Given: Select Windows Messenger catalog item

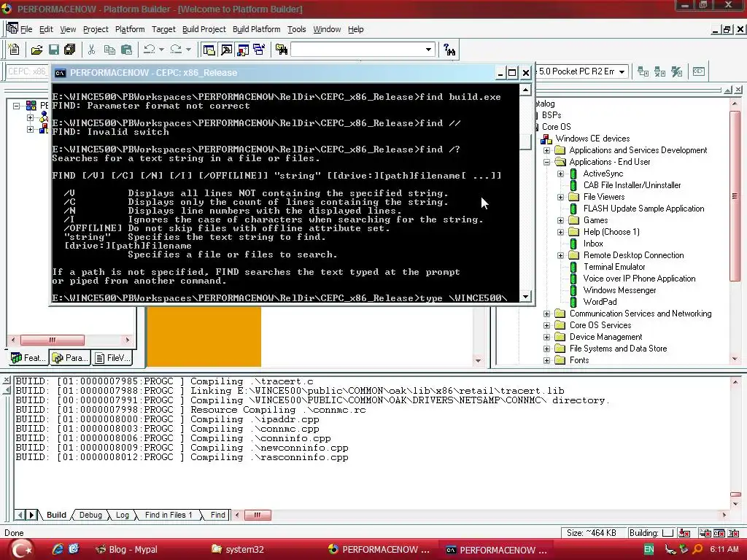Looking at the screenshot, I should (619, 290).
